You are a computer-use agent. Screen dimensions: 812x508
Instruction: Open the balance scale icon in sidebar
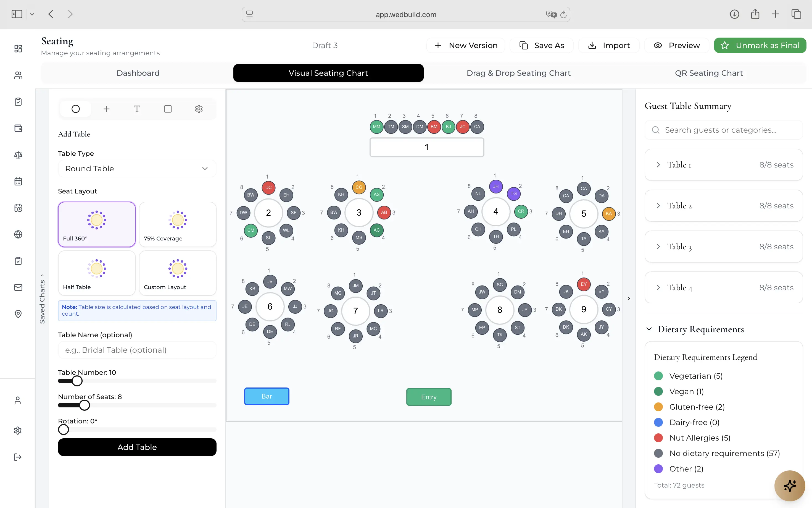click(18, 155)
